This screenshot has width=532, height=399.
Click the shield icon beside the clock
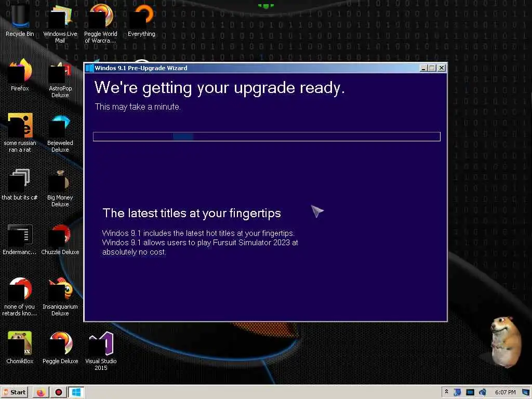[x=525, y=392]
